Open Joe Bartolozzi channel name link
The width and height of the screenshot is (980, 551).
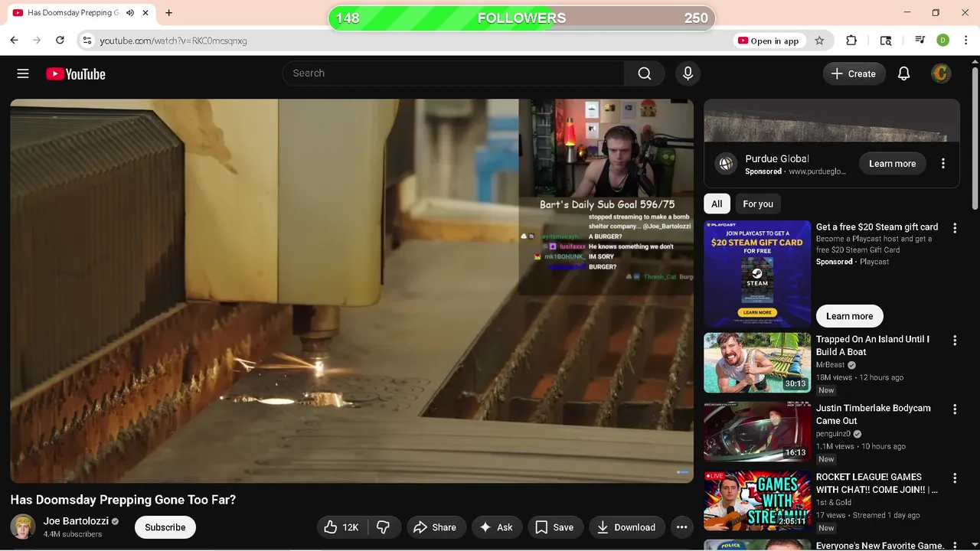point(76,521)
